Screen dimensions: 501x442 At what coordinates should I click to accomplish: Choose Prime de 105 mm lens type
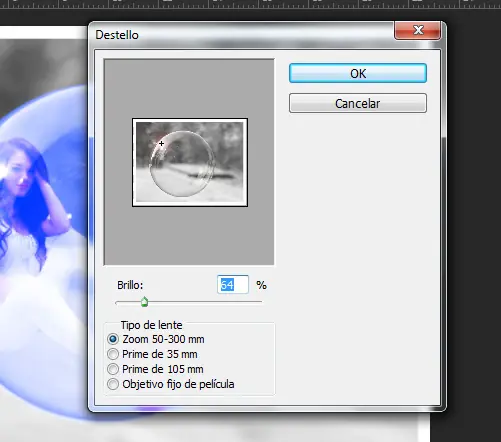pyautogui.click(x=113, y=369)
